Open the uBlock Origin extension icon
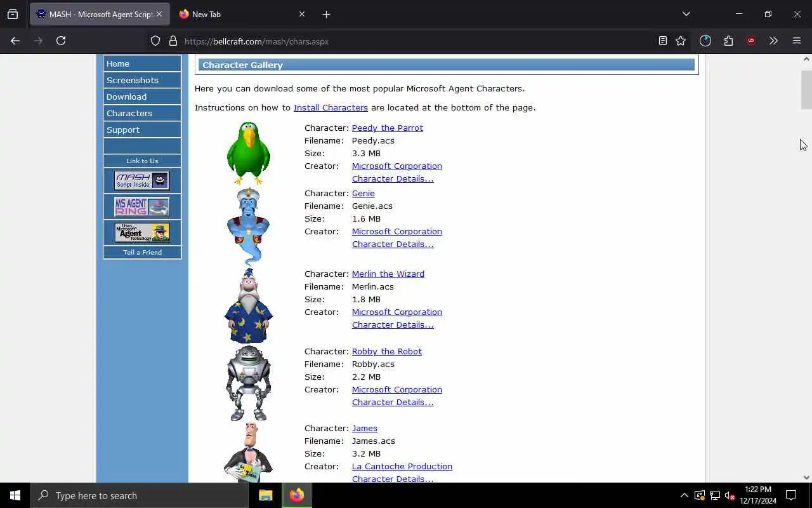 751,41
